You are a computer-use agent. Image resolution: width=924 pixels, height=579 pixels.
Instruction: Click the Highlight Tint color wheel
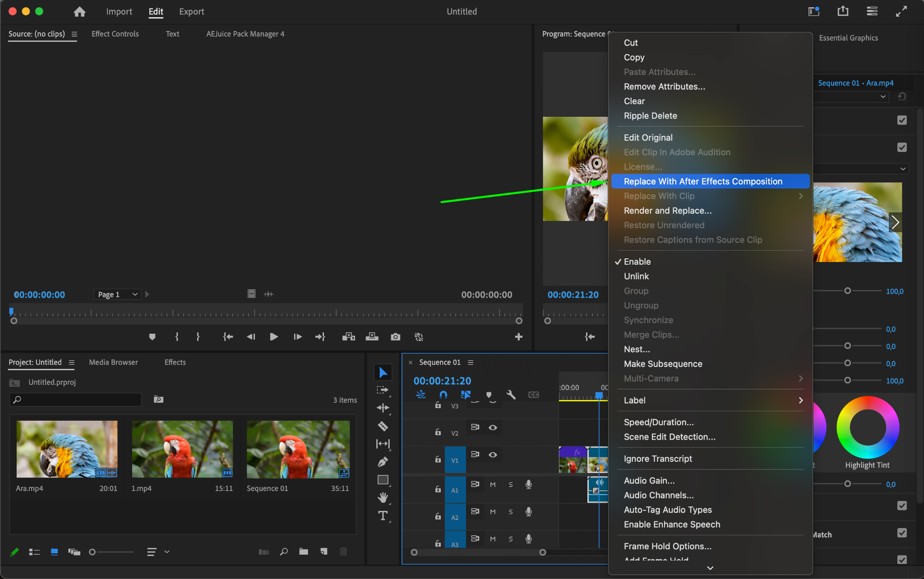[x=867, y=427]
